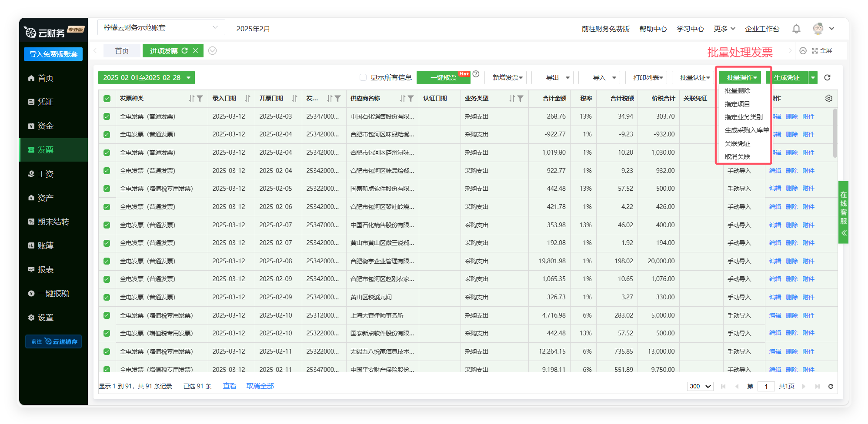
Task: Change page size dropdown showing 300
Action: pos(700,386)
